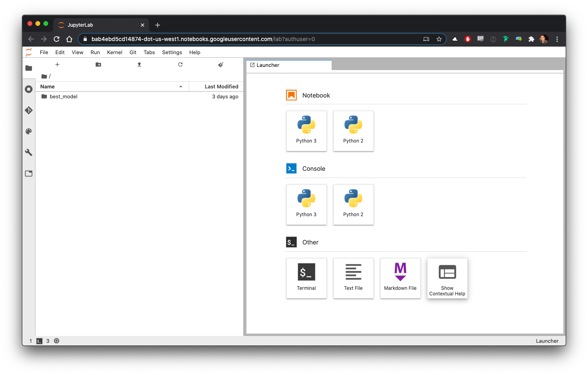Click the Jupyter logo in menu bar
This screenshot has width=588, height=375.
click(29, 52)
